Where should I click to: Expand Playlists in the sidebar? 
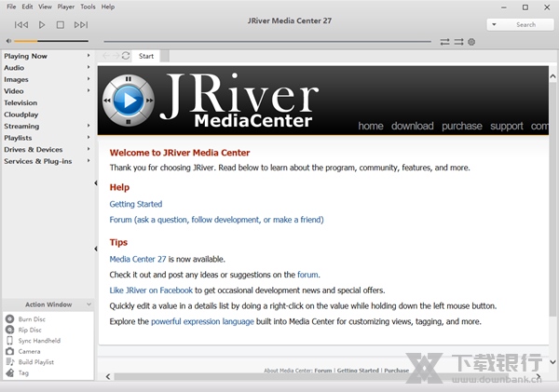pyautogui.click(x=89, y=138)
